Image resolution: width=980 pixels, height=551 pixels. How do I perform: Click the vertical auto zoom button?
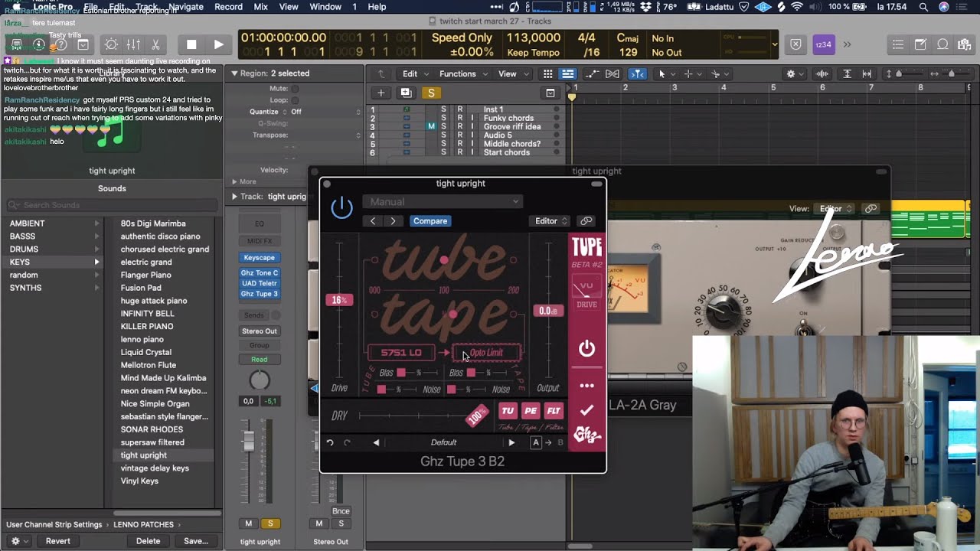tap(847, 74)
